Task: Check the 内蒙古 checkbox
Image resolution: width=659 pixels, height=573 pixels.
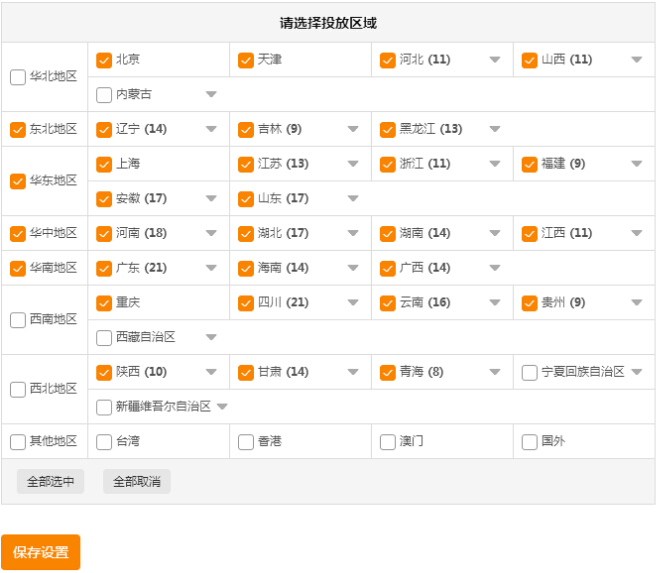Action: tap(104, 95)
